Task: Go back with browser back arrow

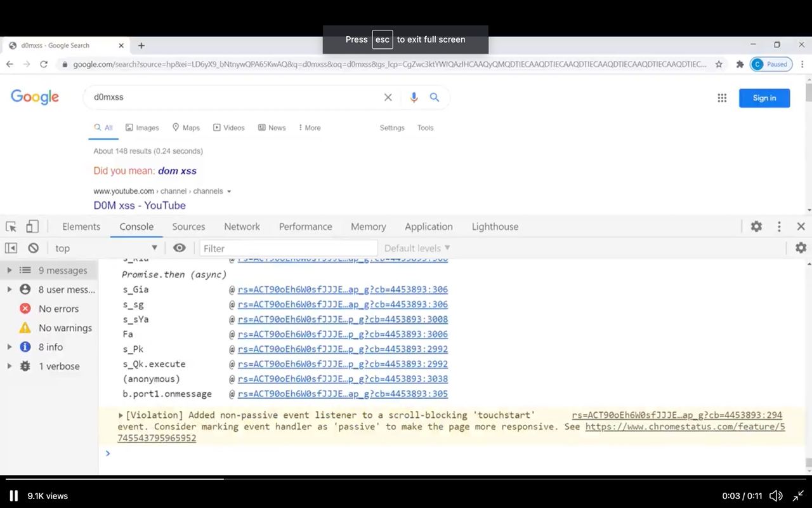Action: coord(10,64)
